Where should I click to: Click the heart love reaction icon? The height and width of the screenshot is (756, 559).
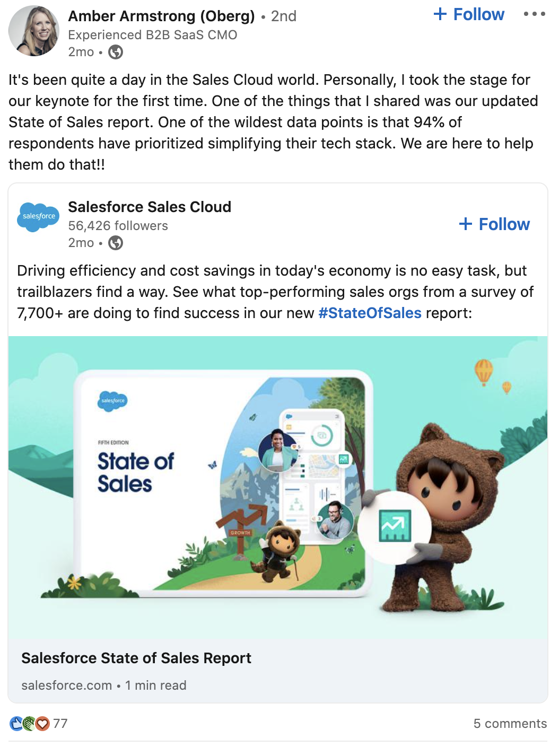[x=42, y=723]
